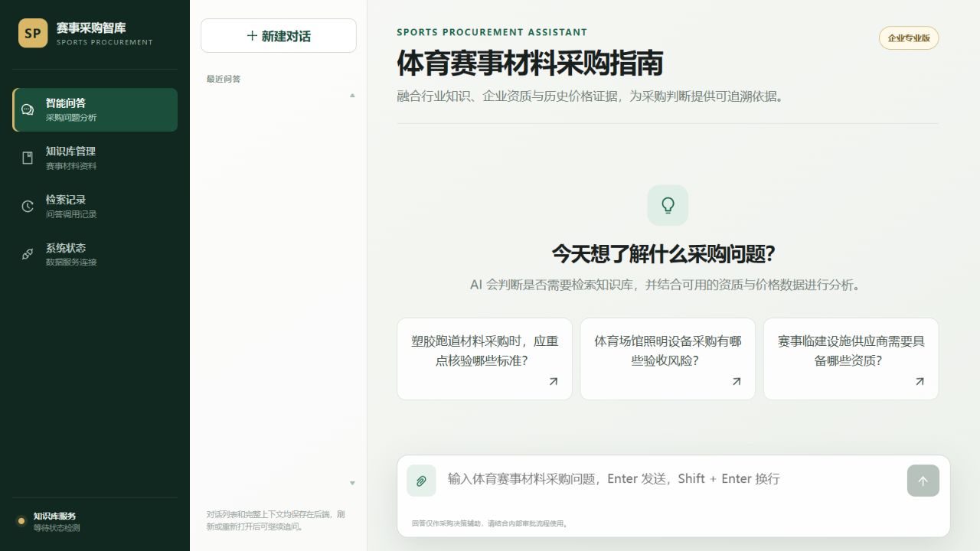Click the SPORTS PROCUREMENT ASSISTANT label
Screen dimensions: 980x551
(492, 32)
